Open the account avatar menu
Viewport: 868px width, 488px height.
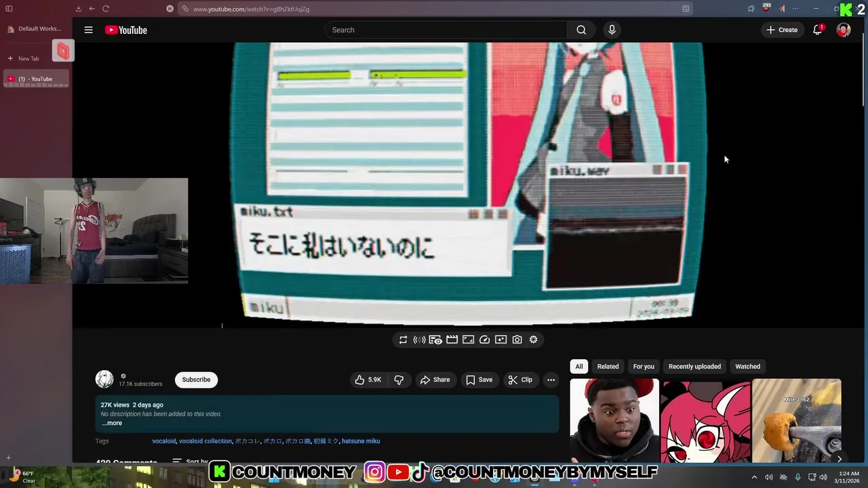click(x=844, y=30)
